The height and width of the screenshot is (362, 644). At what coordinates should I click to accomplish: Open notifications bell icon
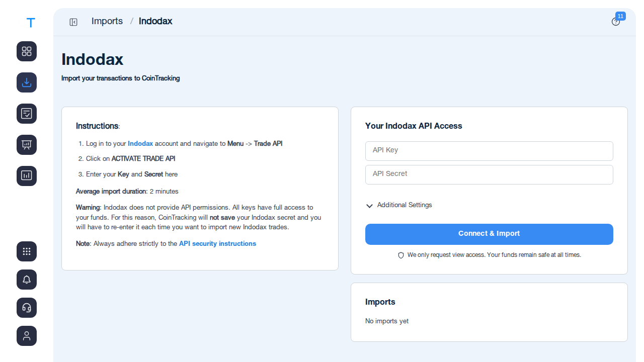[27, 280]
